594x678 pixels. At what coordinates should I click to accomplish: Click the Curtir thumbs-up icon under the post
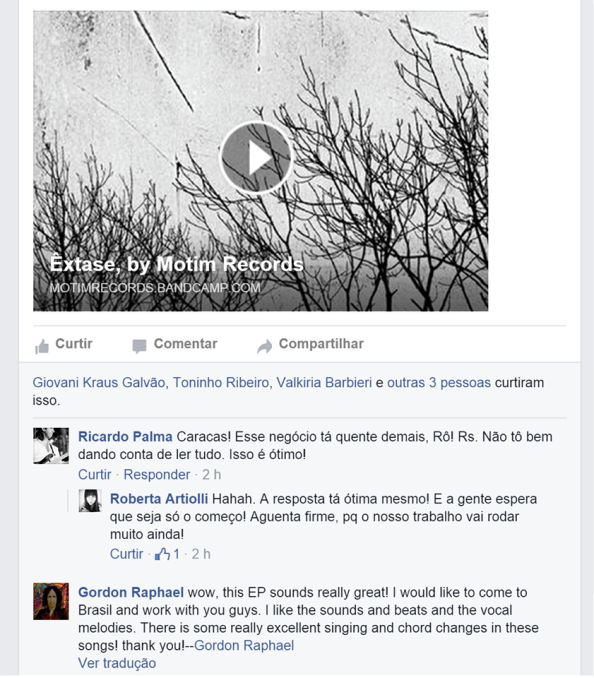click(42, 346)
